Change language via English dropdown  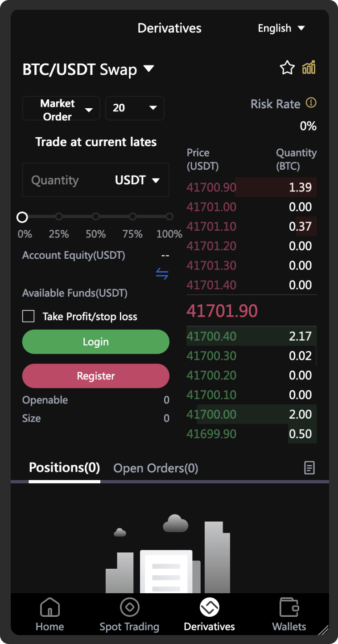click(x=281, y=29)
